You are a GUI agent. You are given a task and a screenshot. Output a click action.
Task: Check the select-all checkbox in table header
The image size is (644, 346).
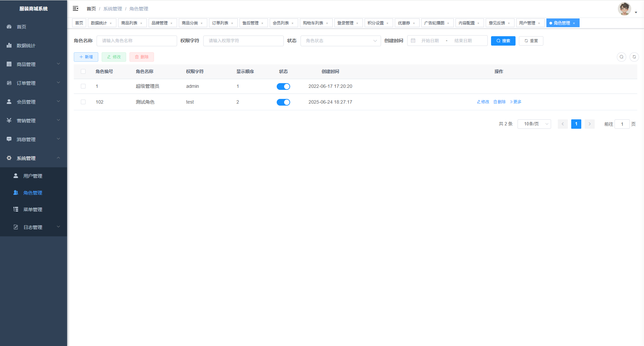pyautogui.click(x=83, y=71)
